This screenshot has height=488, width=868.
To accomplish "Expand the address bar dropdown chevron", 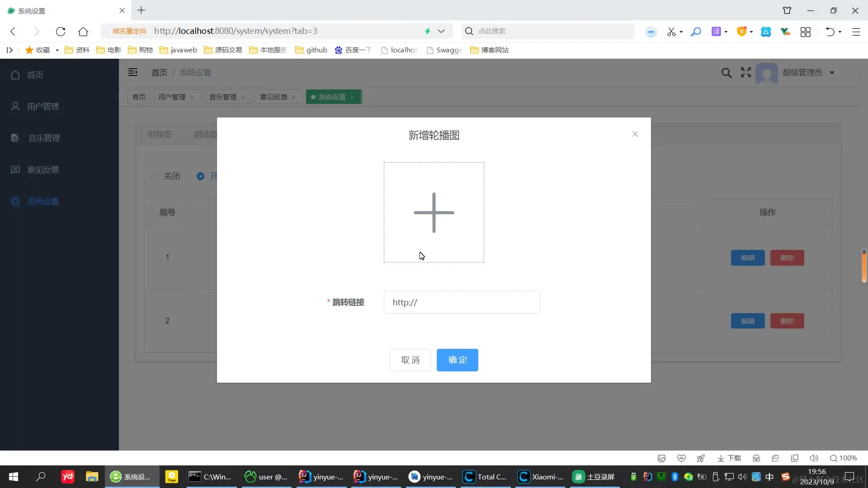I will [441, 31].
